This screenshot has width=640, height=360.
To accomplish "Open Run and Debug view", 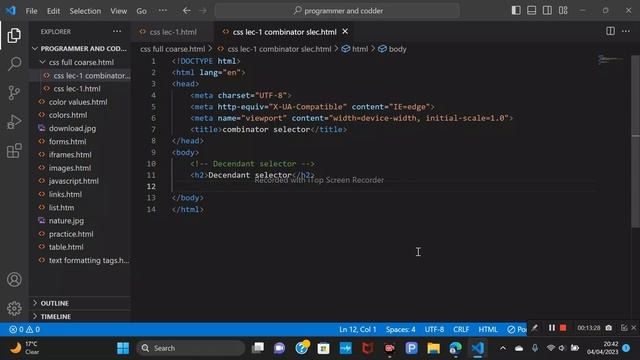I will click(x=14, y=122).
